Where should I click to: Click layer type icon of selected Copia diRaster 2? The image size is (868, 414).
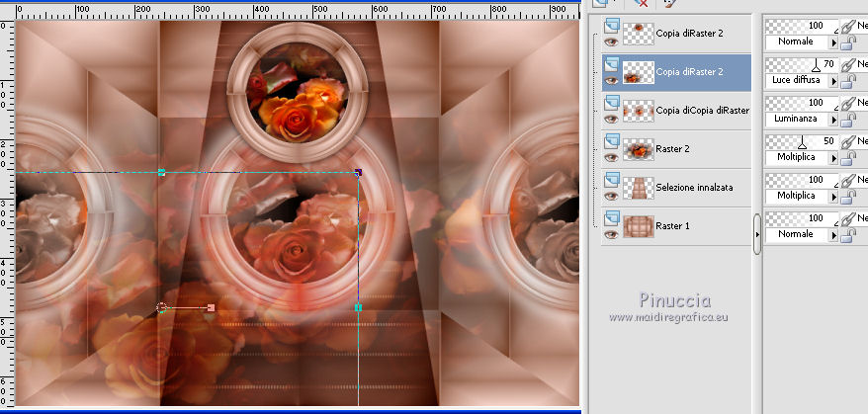pyautogui.click(x=612, y=63)
